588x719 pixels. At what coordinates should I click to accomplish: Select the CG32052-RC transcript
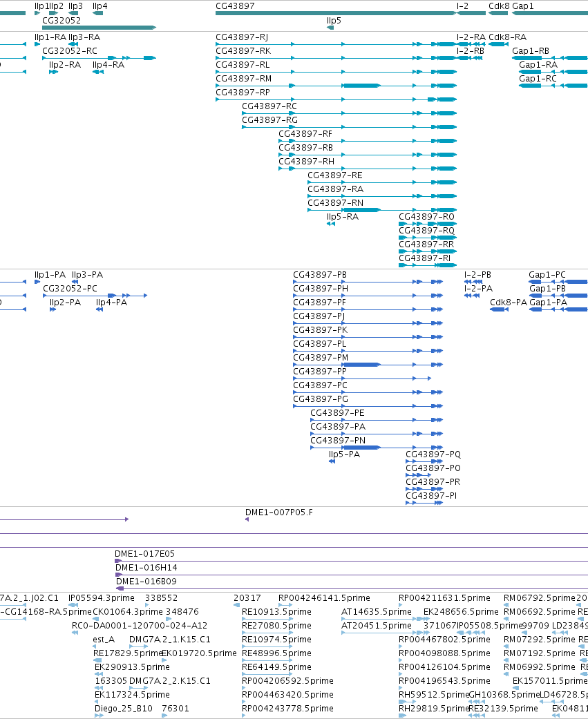point(70,51)
